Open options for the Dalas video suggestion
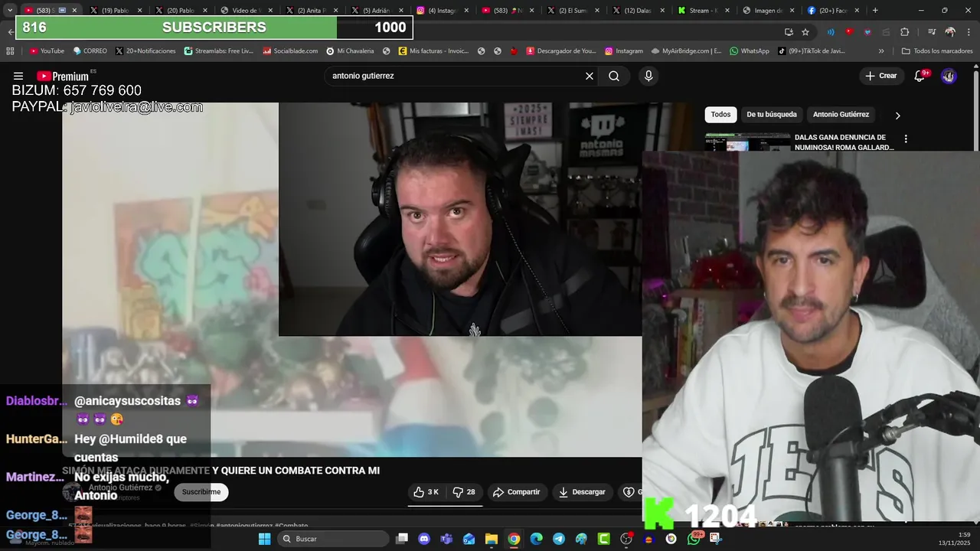The width and height of the screenshot is (980, 551). (906, 139)
